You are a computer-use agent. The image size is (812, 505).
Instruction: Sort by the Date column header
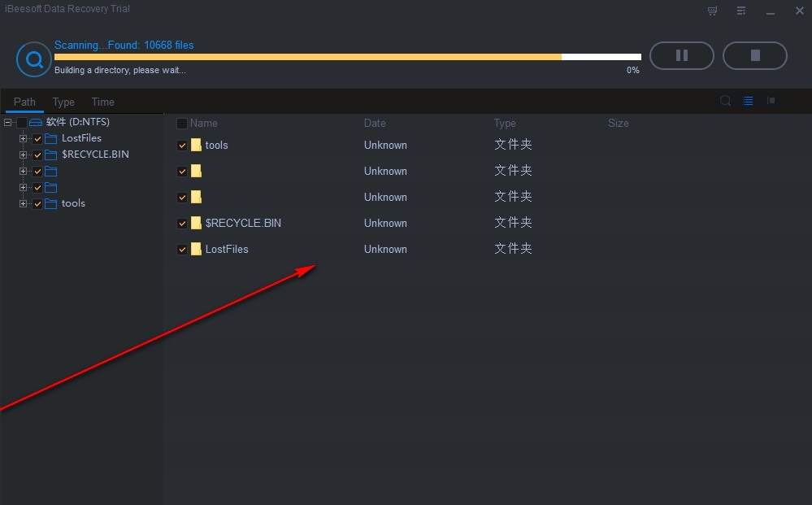click(x=375, y=124)
